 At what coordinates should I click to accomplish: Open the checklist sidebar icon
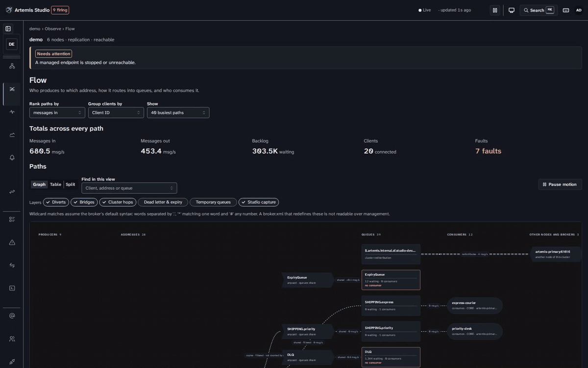(x=12, y=219)
